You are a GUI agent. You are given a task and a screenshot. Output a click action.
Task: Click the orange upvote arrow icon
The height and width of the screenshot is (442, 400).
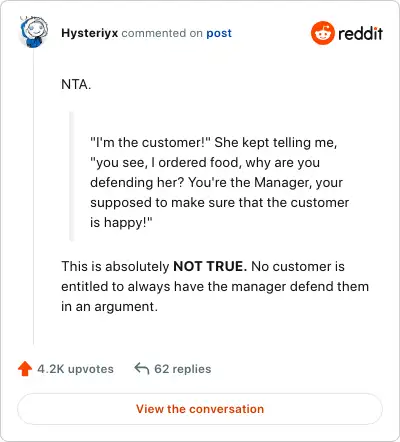tap(25, 369)
